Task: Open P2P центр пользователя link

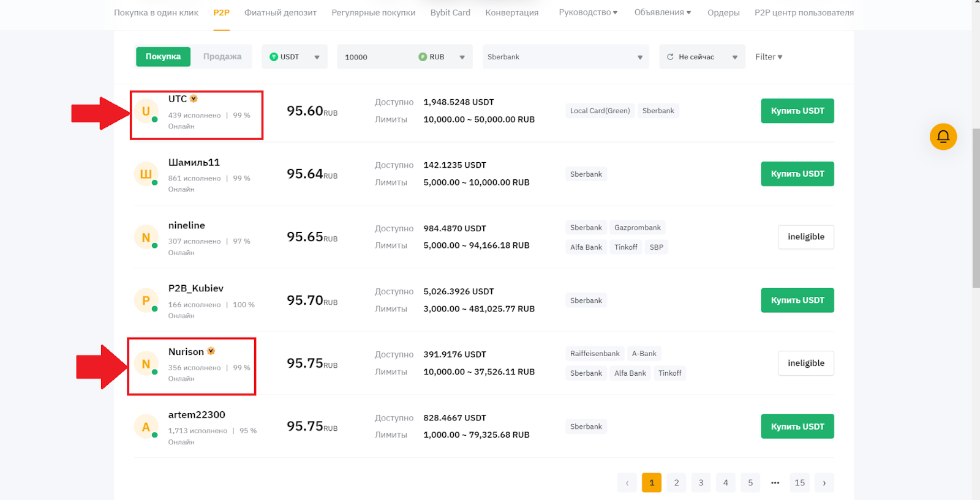Action: point(804,12)
